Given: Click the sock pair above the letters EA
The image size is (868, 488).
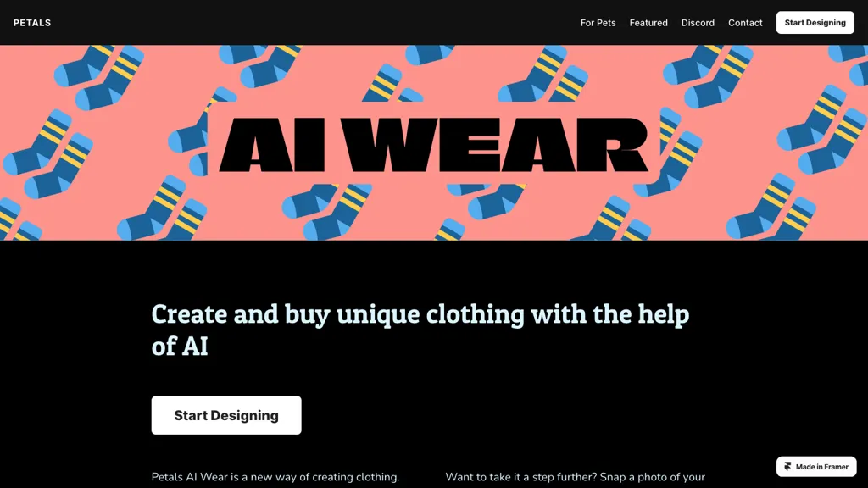Looking at the screenshot, I should (x=544, y=74).
